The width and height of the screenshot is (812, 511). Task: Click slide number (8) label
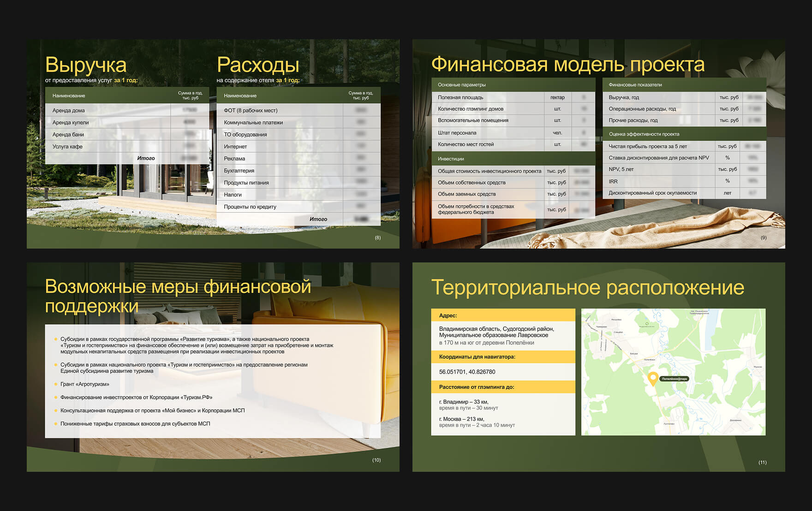click(378, 238)
